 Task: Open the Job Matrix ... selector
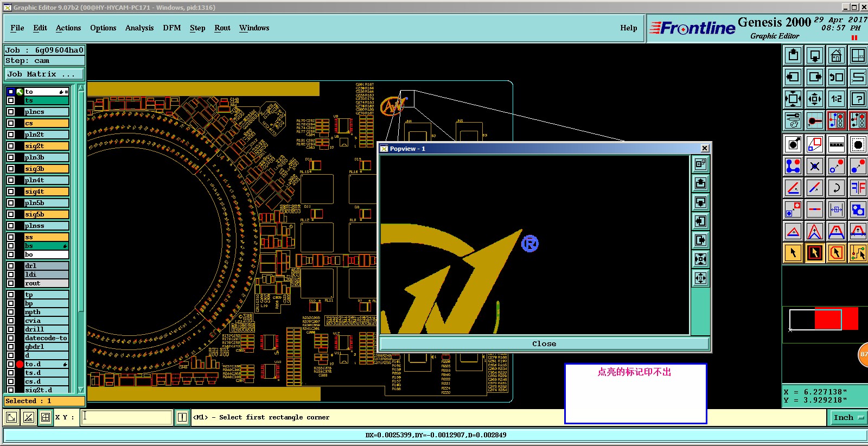[44, 74]
